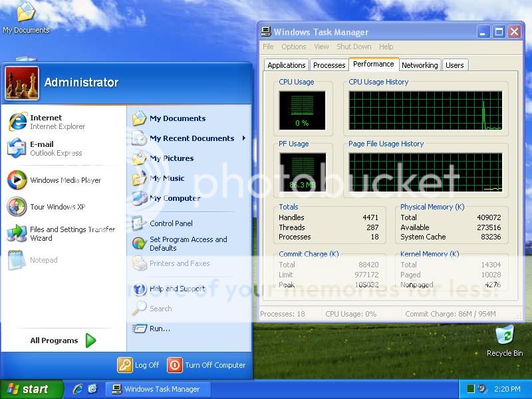Open My Computer icon in Start menu
This screenshot has height=399, width=532.
[139, 198]
